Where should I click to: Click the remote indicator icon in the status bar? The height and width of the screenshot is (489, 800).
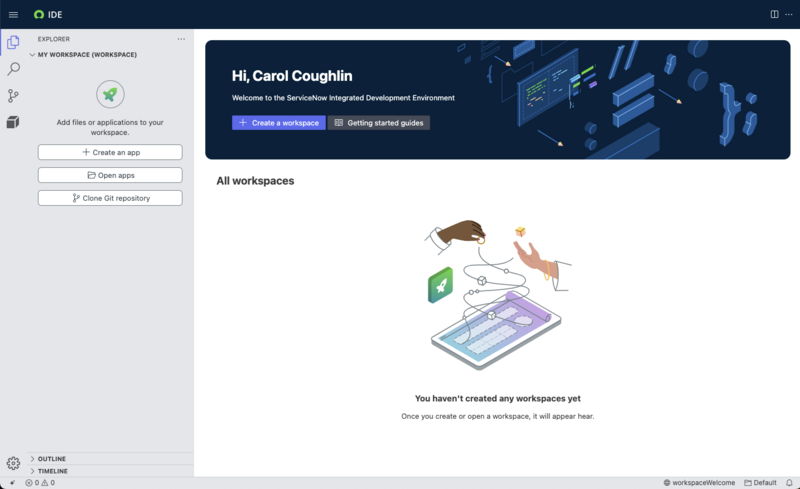(12, 482)
